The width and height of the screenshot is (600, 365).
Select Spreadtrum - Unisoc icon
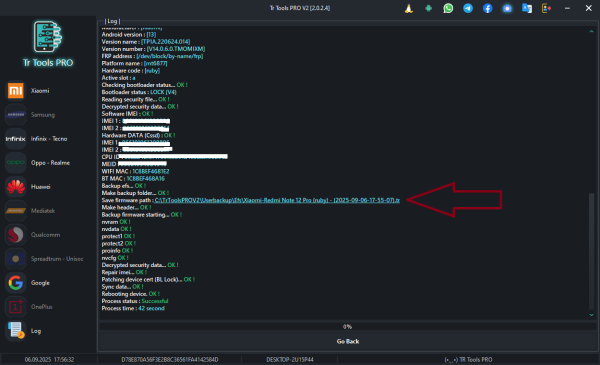point(16,259)
